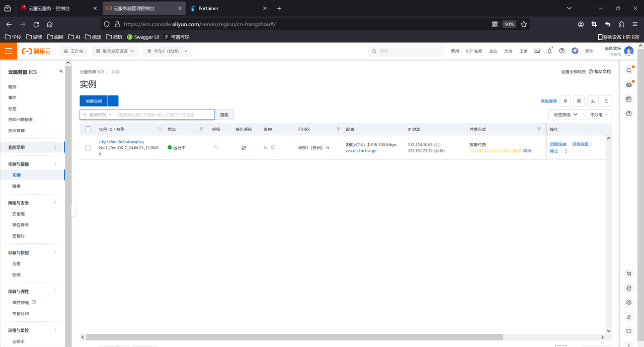Screen dimensions: 644x347
Task: Open the right toolbar shopping cart icon
Action: [629, 274]
